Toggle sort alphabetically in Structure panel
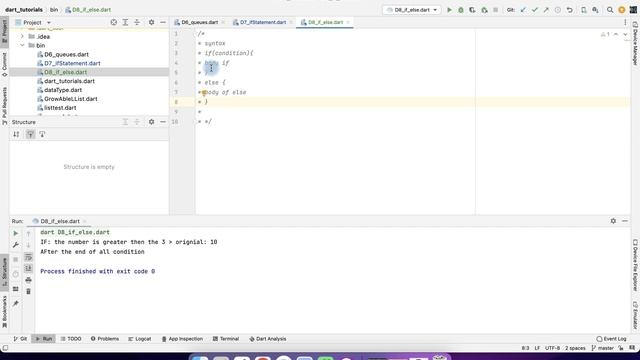This screenshot has height=360, width=640. pyautogui.click(x=16, y=134)
